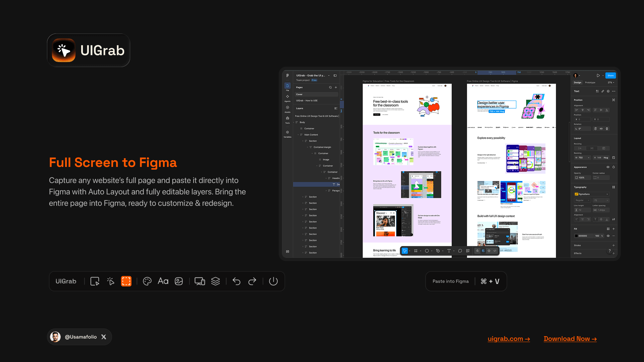
Task: Open the Figma main menu logo
Action: (287, 75)
